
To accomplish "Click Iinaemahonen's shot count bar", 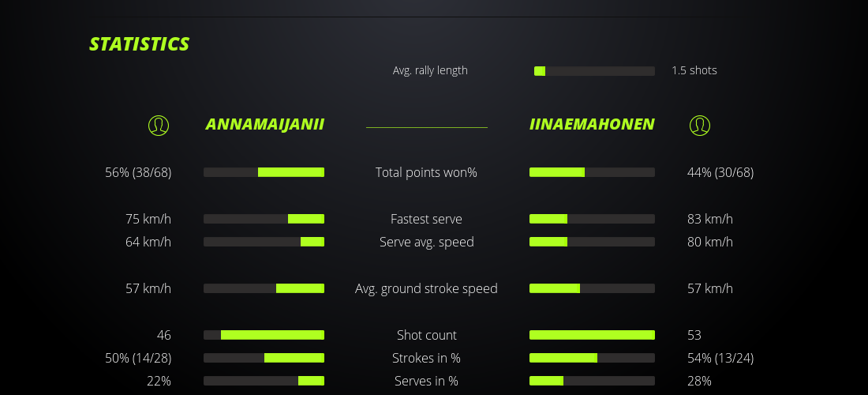I will (592, 335).
